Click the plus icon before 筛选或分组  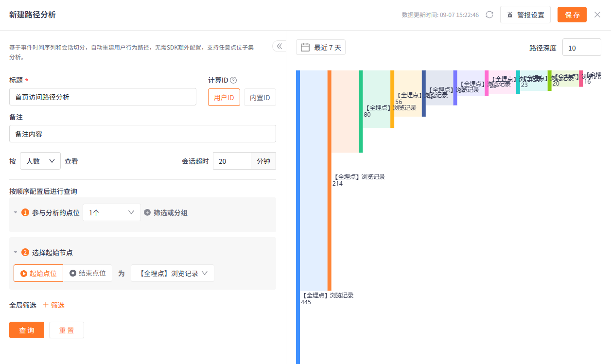click(x=147, y=212)
